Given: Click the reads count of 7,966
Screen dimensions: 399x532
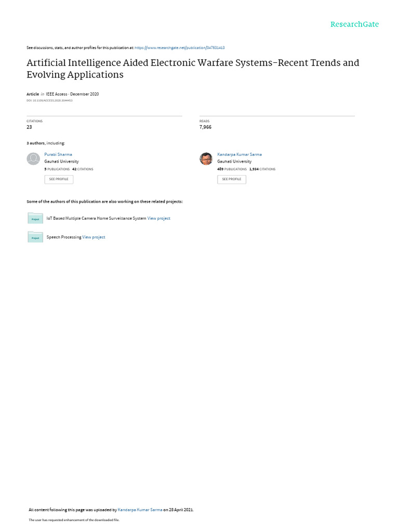Looking at the screenshot, I should click(205, 127).
